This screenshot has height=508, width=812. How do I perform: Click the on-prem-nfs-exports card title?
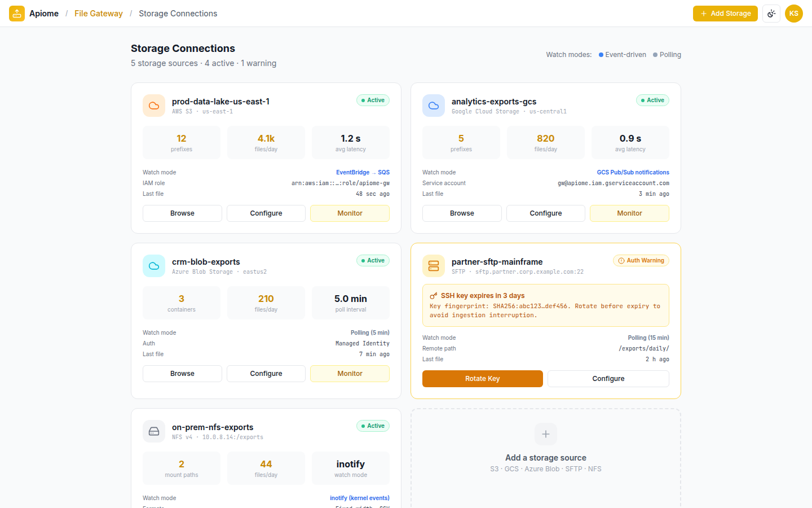click(213, 427)
